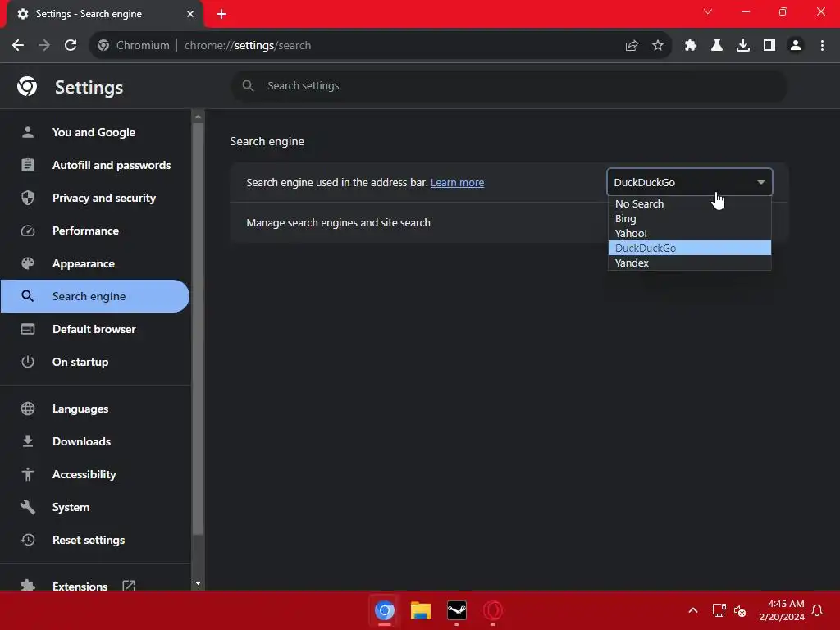Open Chromium from the taskbar
Image resolution: width=840 pixels, height=630 pixels.
coord(384,610)
